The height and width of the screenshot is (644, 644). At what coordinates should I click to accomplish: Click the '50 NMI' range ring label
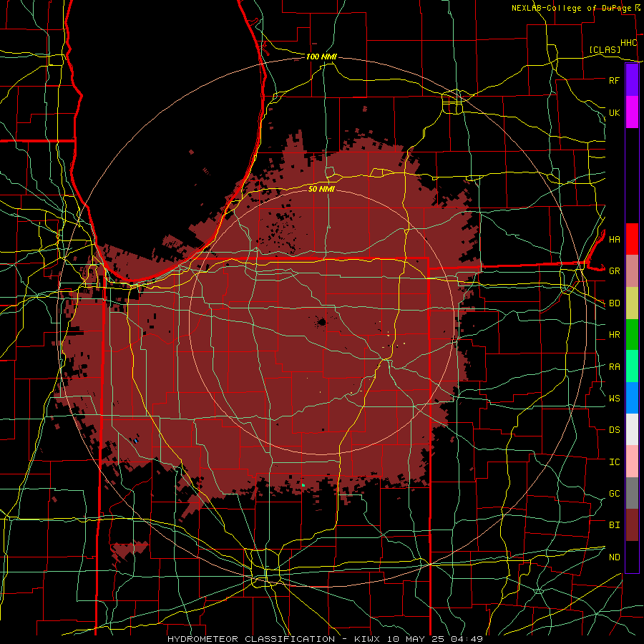[x=321, y=189]
